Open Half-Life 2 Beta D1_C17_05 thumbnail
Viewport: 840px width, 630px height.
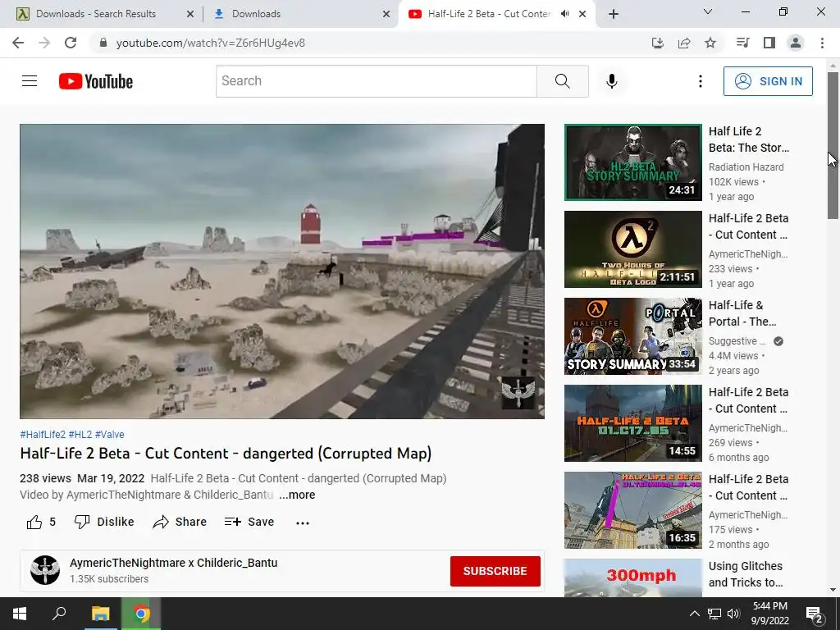633,423
